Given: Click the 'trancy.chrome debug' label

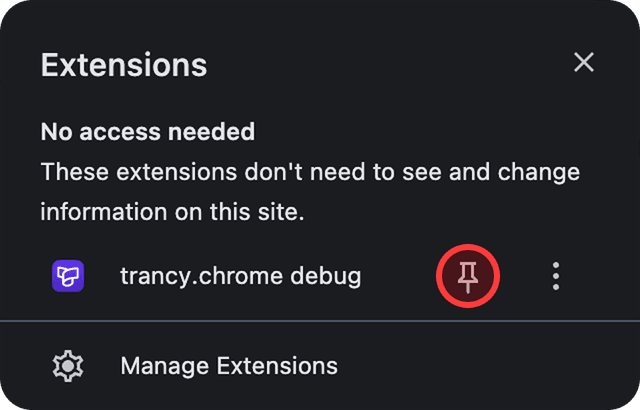Looking at the screenshot, I should pyautogui.click(x=240, y=277).
